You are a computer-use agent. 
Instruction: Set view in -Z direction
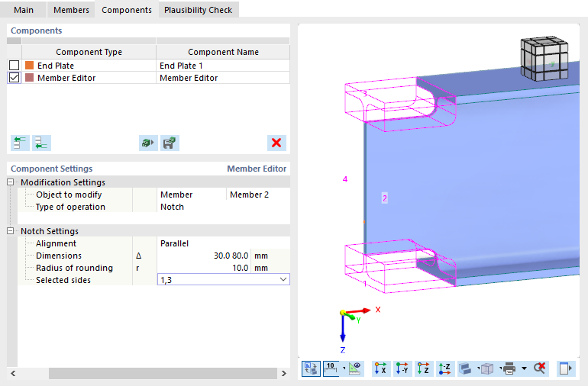(x=444, y=368)
